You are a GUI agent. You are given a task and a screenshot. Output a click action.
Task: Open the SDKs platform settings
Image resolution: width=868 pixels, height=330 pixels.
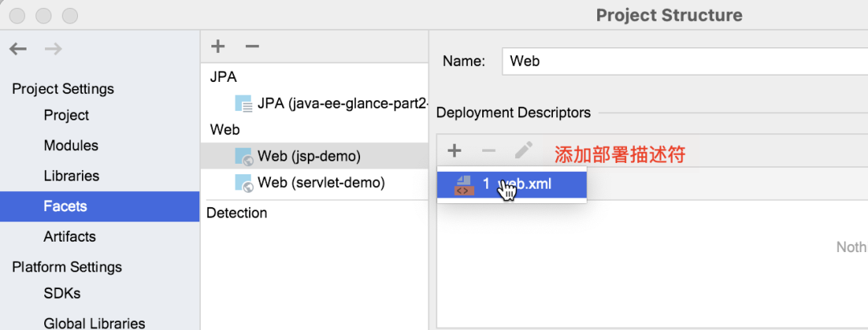click(x=62, y=293)
